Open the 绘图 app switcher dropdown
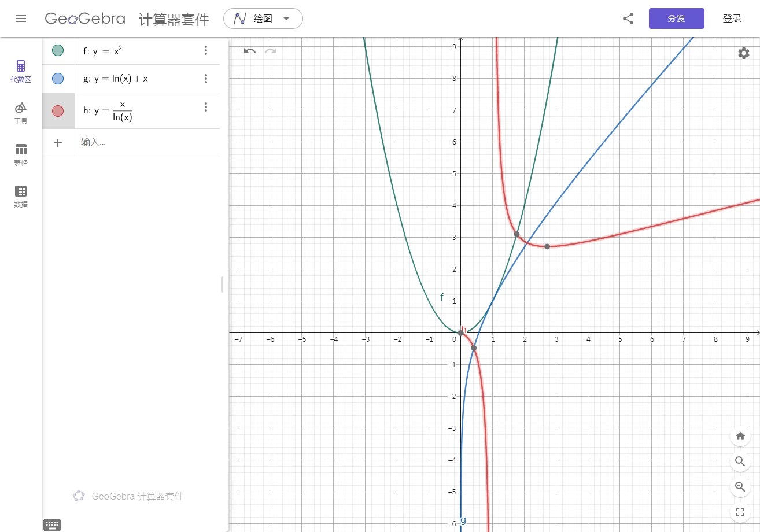 [x=263, y=18]
